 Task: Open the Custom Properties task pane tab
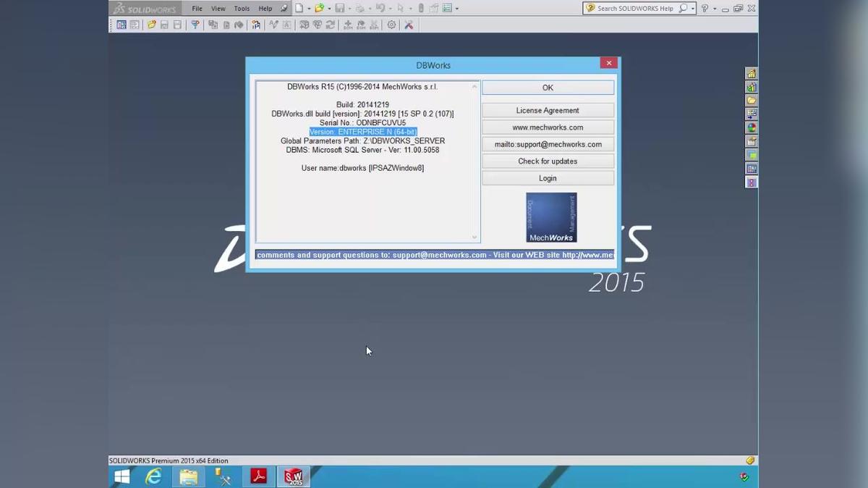click(752, 142)
